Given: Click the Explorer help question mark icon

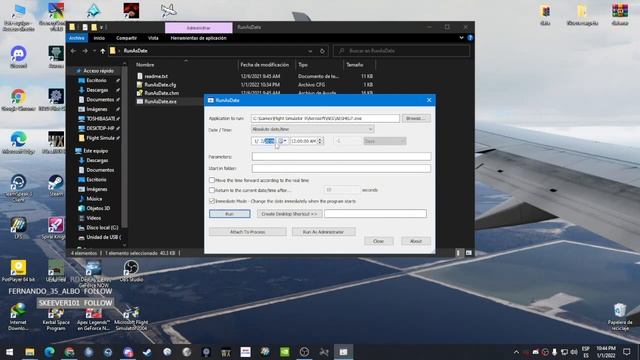Looking at the screenshot, I should coord(470,38).
